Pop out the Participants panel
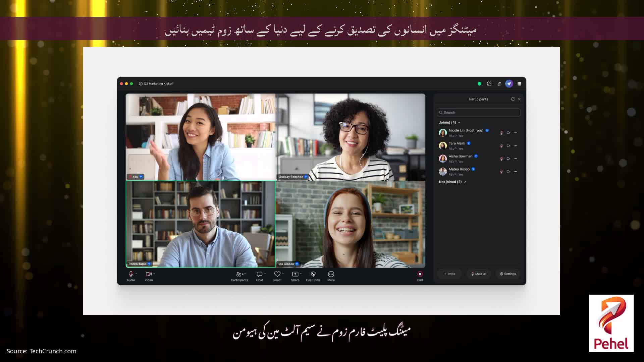Image resolution: width=644 pixels, height=362 pixels. click(x=513, y=99)
